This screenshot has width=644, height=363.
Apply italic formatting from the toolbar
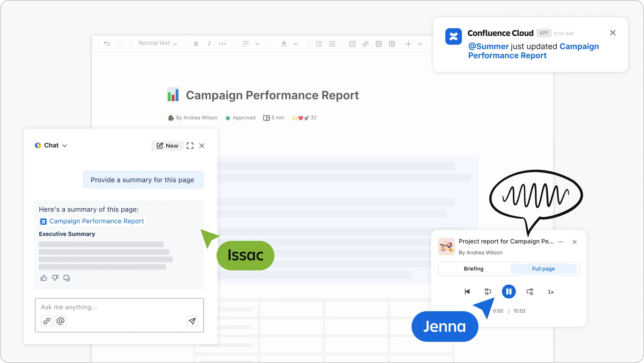209,43
